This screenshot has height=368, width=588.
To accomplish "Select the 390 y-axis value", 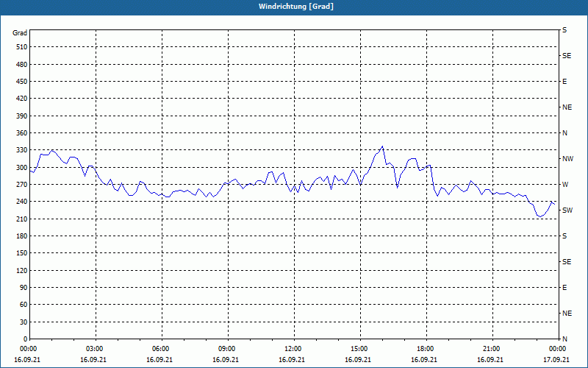I will [22, 116].
